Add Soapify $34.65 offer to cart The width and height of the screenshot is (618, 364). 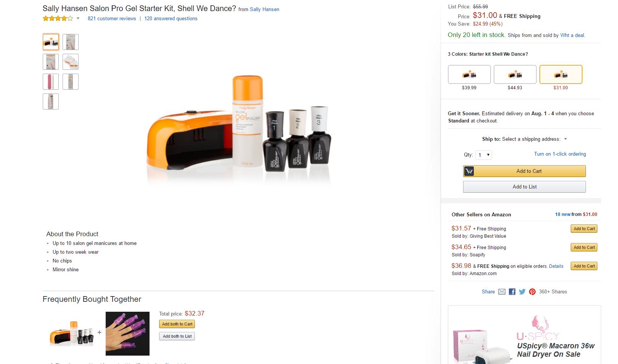[x=584, y=247]
